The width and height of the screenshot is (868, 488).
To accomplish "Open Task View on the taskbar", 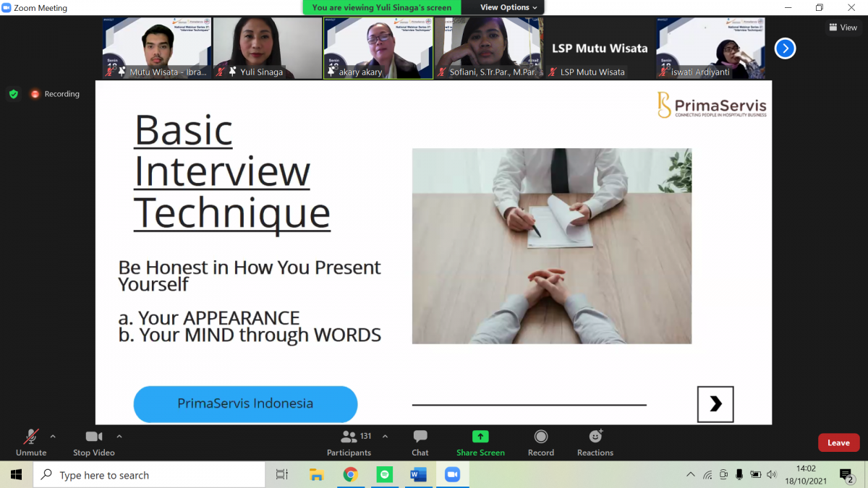I will [282, 475].
